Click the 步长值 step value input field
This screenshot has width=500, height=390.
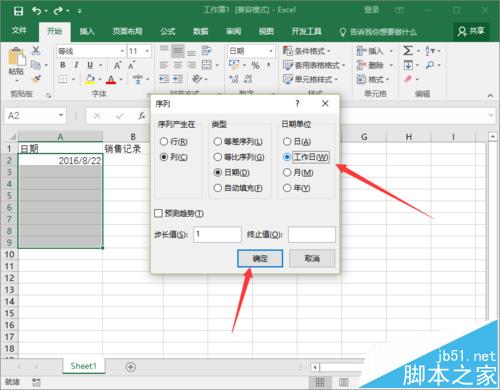coord(217,234)
